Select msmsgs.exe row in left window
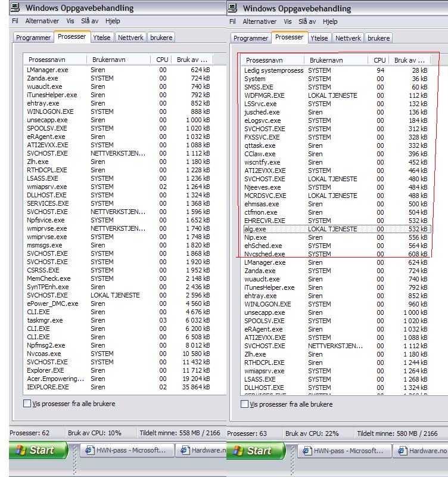 pyautogui.click(x=119, y=245)
